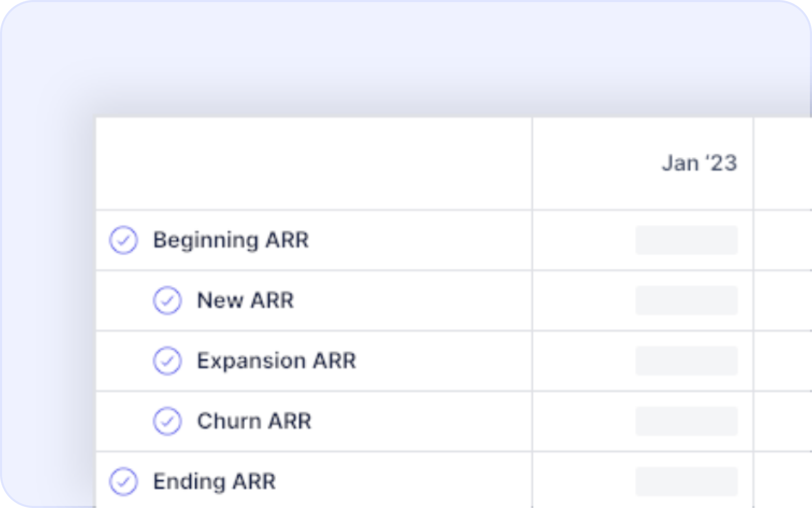Select the New ARR value under Jan '23
Viewport: 812px width, 508px height.
[686, 301]
